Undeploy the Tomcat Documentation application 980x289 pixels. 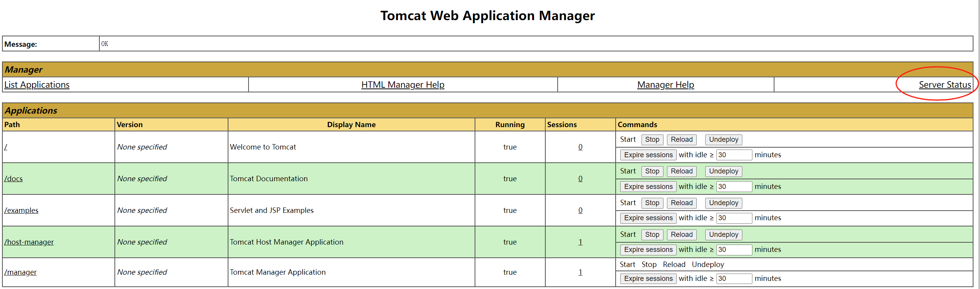coord(723,171)
